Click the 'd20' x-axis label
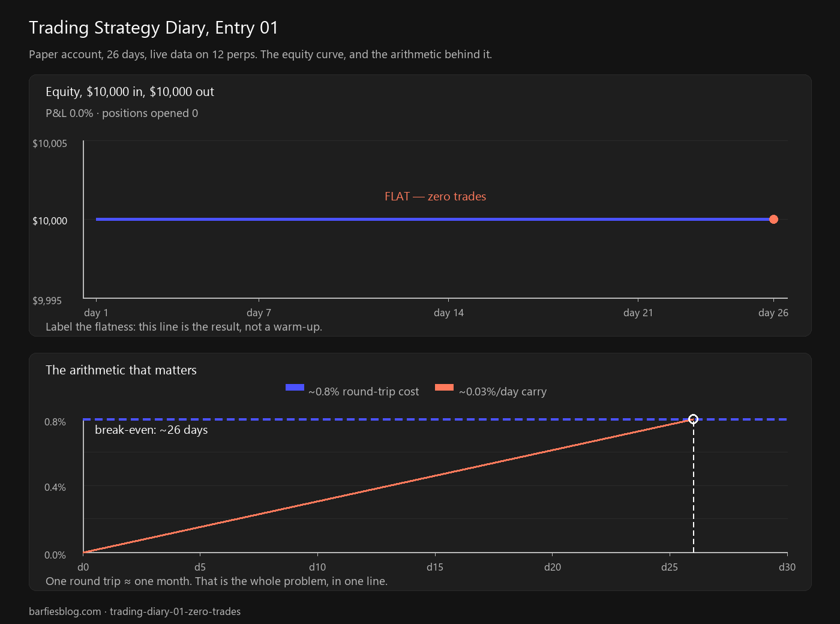 pos(553,567)
